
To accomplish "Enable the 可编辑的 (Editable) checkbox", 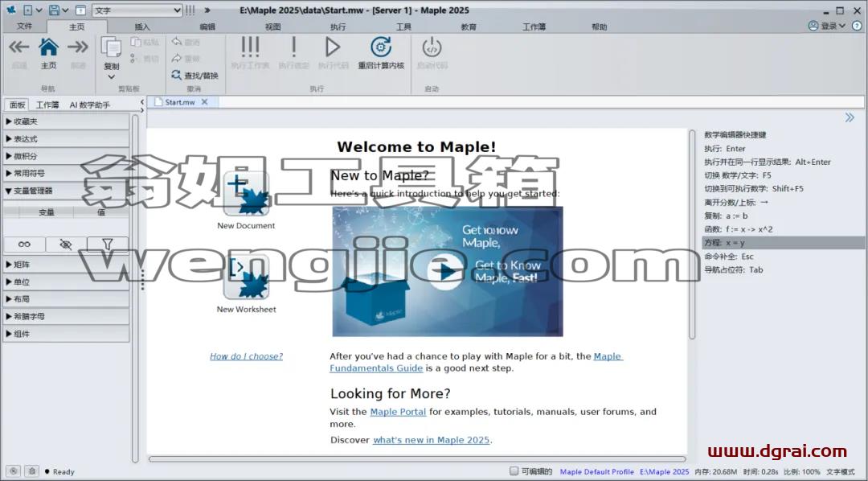I will tap(514, 471).
